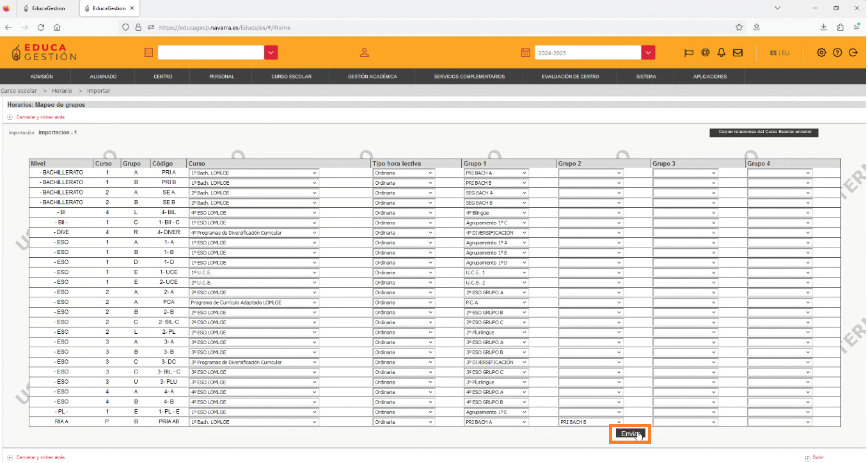Reload the page in browser
Screen dimensions: 868x463
[41, 27]
